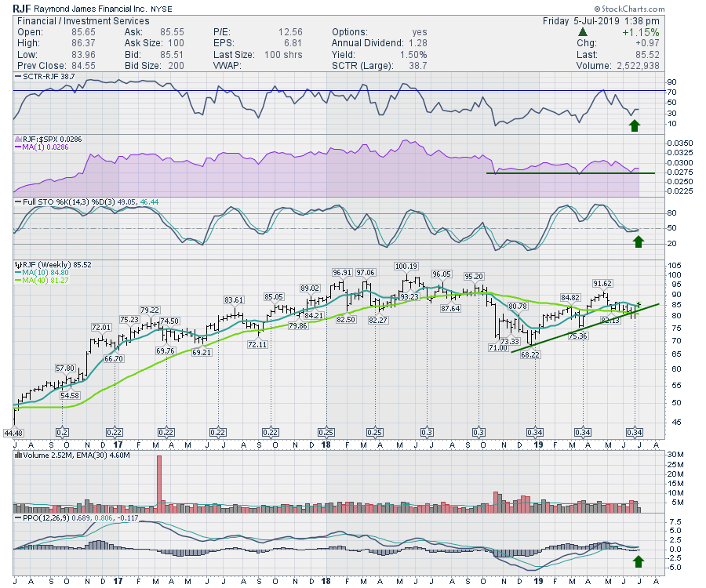Click the date 'Friday 5-Jul-2019 1:38 pm'

[601, 21]
